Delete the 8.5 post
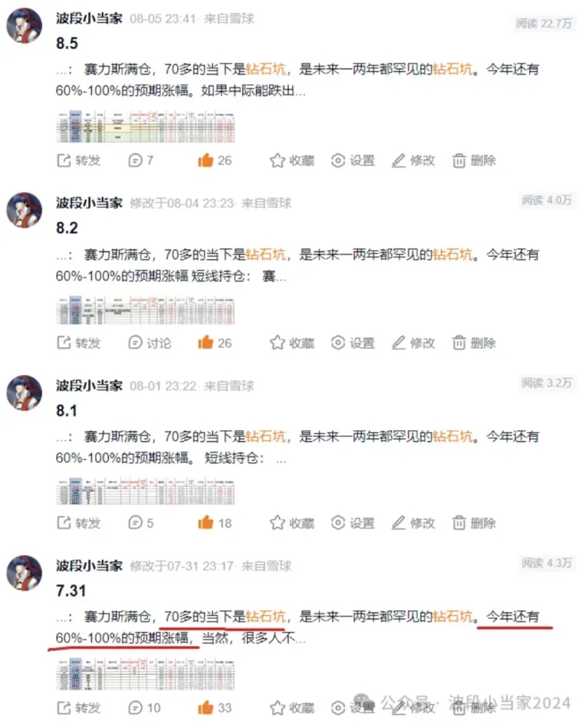 click(474, 160)
